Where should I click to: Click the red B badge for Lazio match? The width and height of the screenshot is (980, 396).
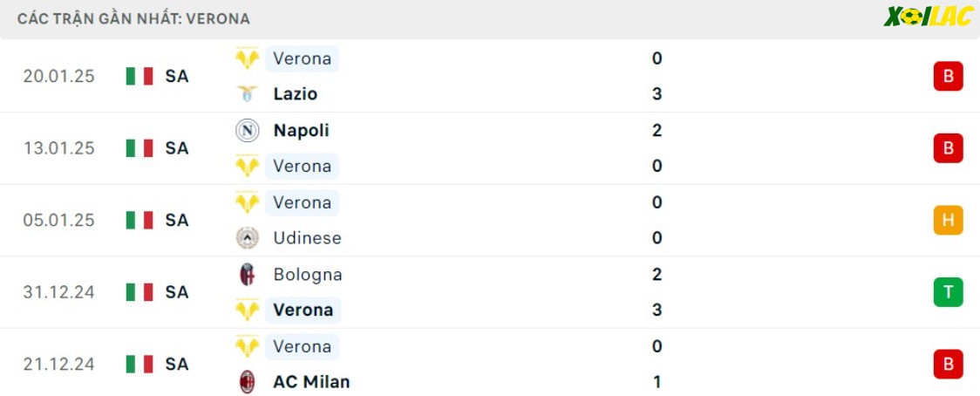coord(948,77)
